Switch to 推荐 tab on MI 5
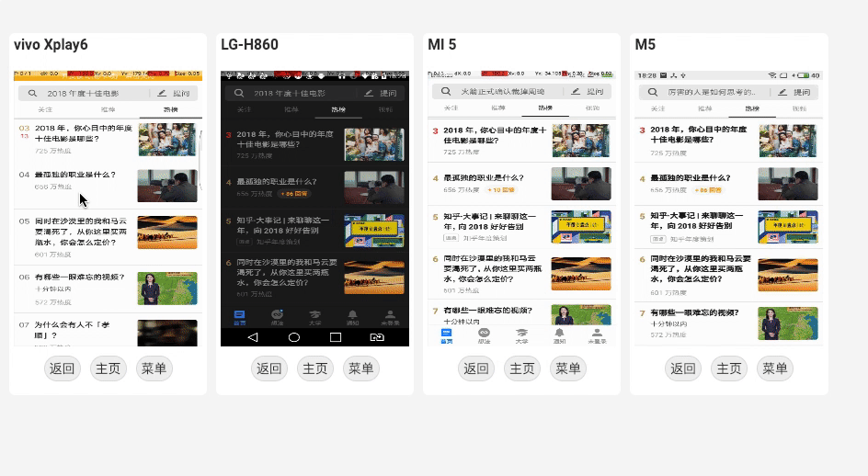 [x=498, y=108]
